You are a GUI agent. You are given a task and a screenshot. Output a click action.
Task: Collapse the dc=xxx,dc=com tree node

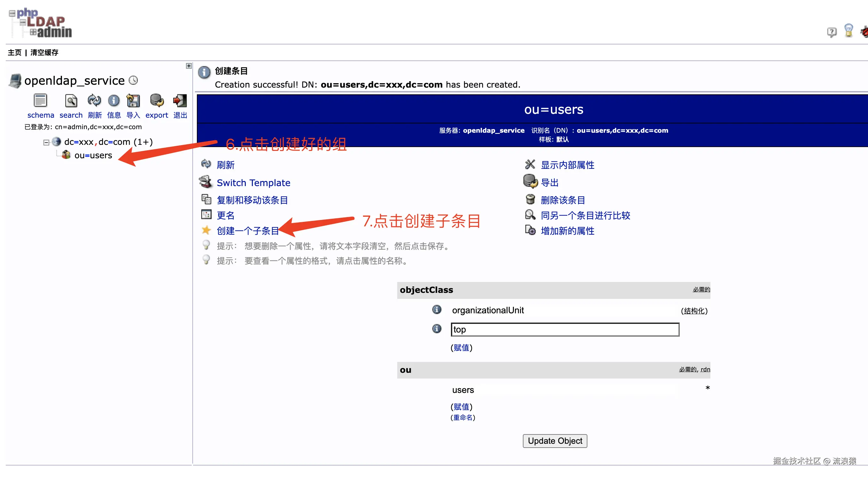pos(46,143)
